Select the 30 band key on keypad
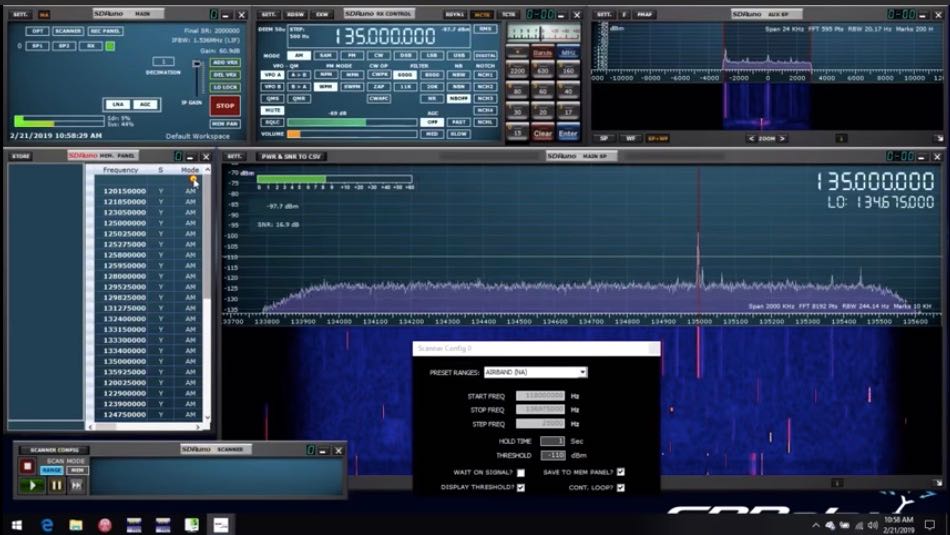 pos(517,112)
